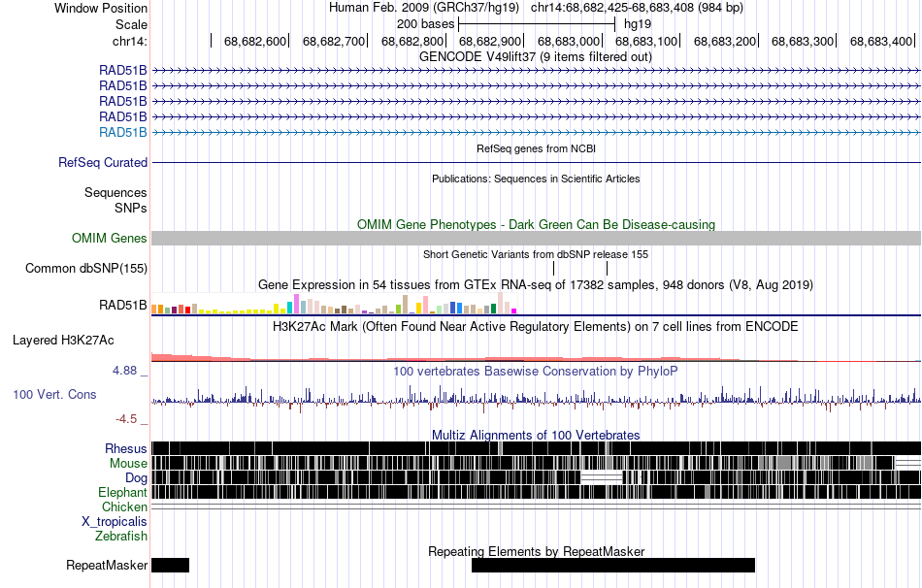The height and width of the screenshot is (588, 922).
Task: Open the GTEx Gene Expression track title
Action: 536,284
